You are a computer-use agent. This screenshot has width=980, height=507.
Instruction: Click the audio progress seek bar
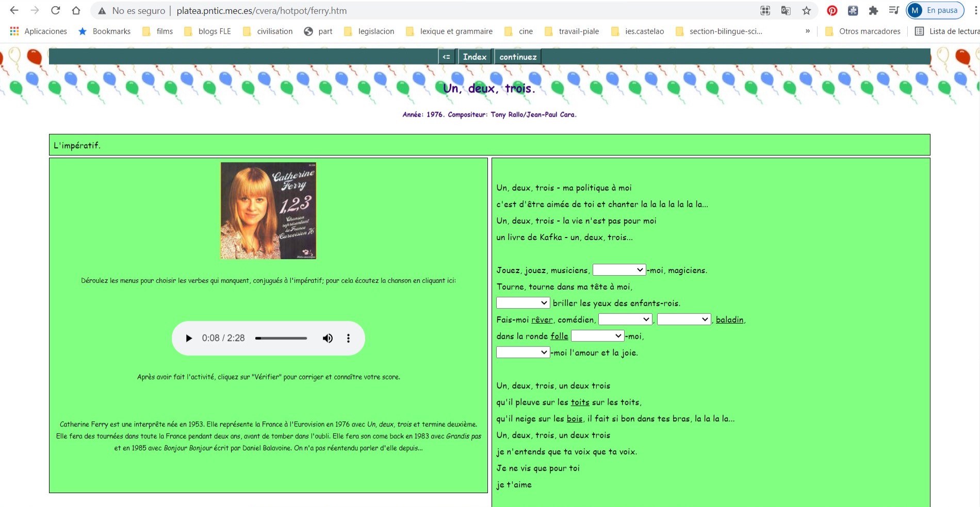(x=281, y=338)
